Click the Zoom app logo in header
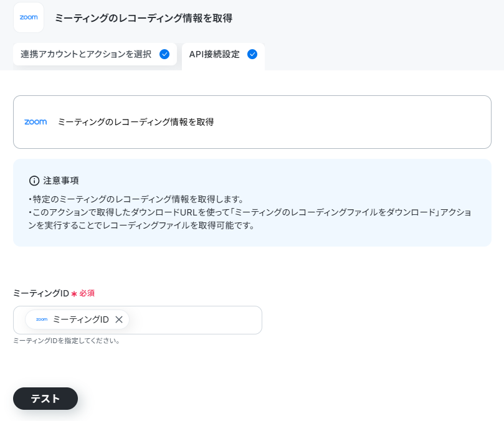 coord(29,17)
